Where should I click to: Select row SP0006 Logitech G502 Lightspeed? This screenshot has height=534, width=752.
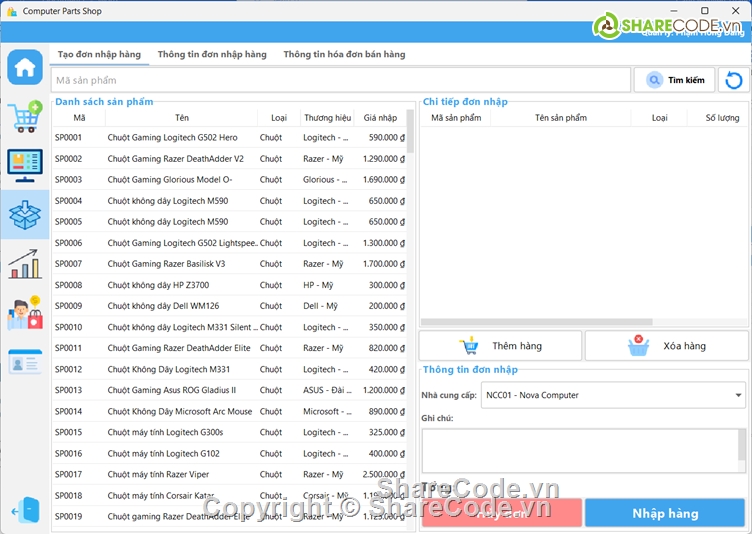[x=229, y=243]
